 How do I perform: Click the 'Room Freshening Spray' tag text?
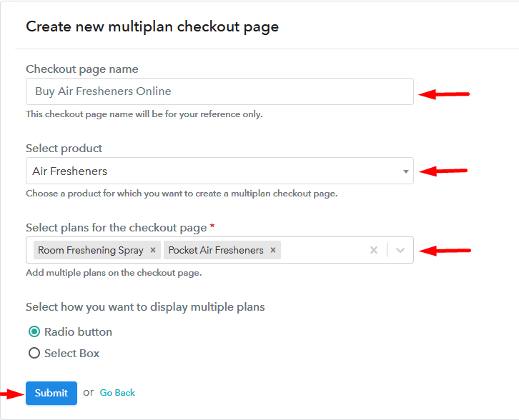click(91, 251)
